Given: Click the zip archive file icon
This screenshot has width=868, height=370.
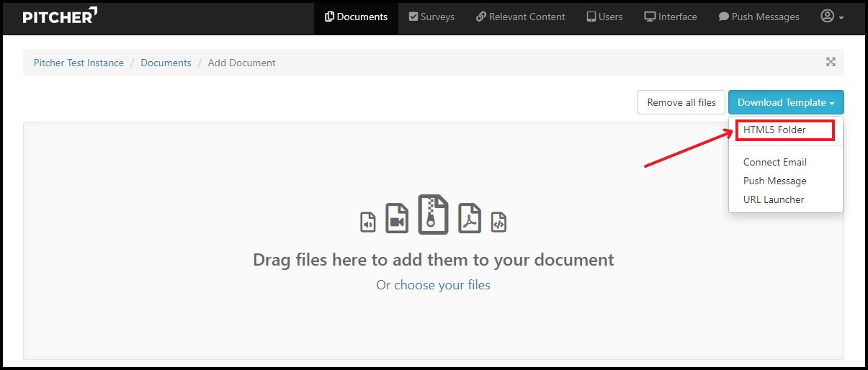Looking at the screenshot, I should click(433, 215).
